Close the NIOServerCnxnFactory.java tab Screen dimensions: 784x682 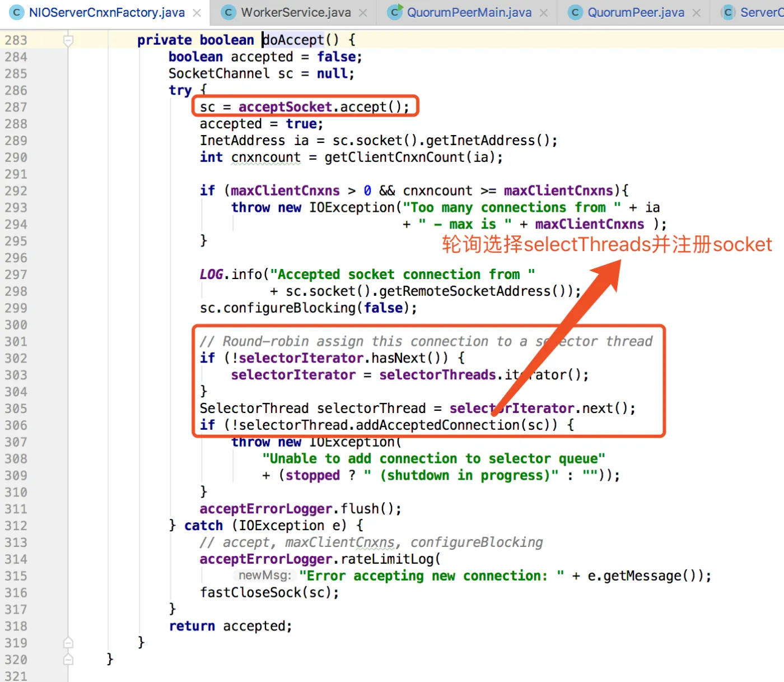coord(197,13)
